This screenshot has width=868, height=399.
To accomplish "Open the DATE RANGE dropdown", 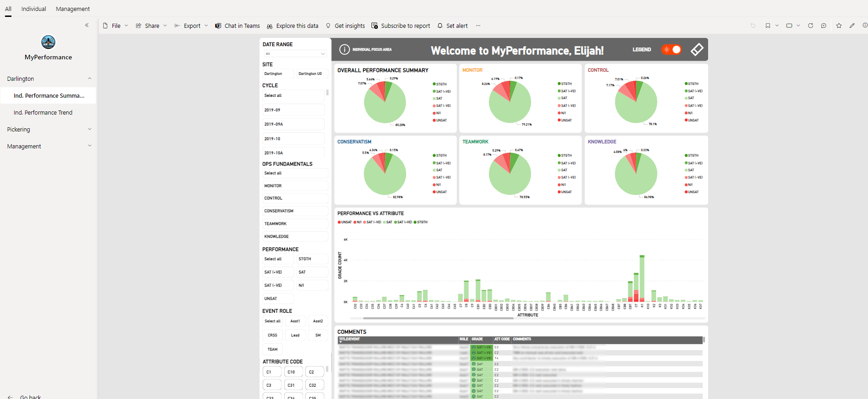I will (295, 54).
